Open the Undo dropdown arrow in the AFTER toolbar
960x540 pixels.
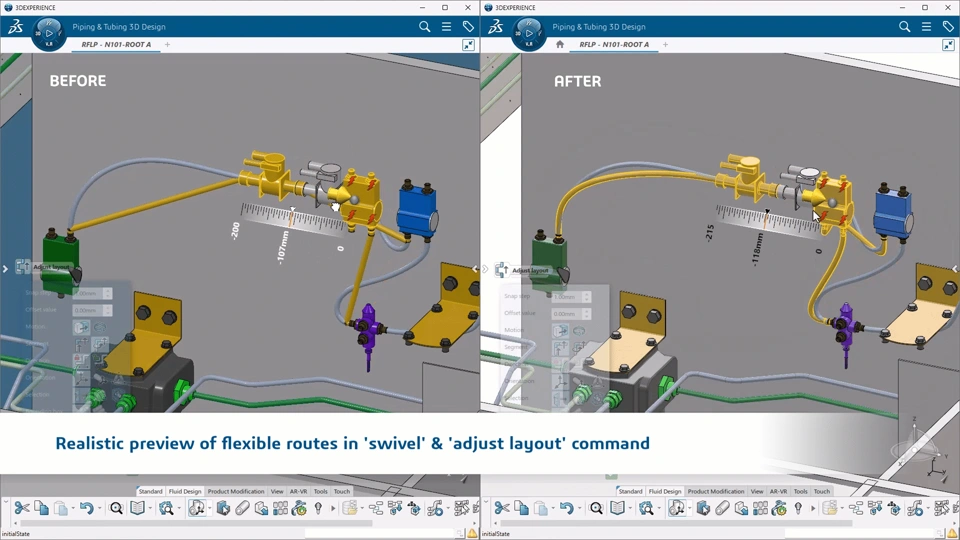point(579,508)
